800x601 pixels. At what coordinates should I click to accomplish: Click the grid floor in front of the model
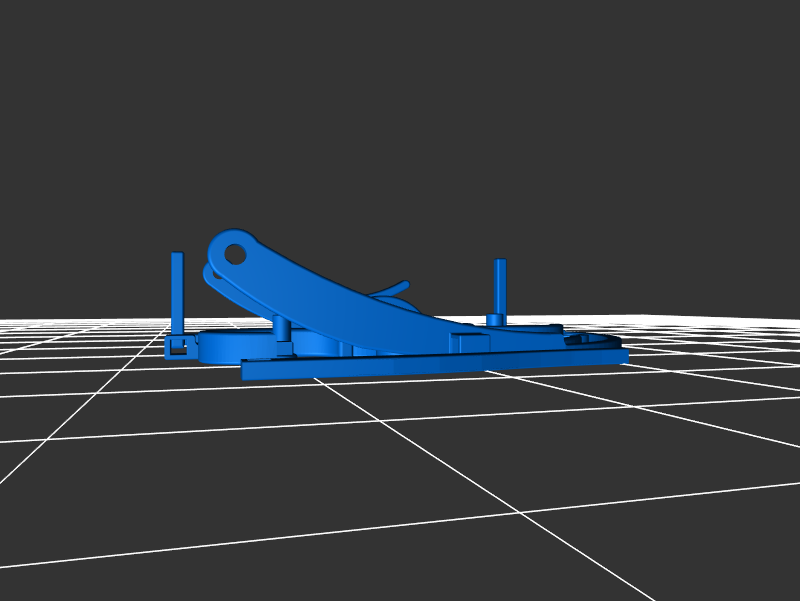coord(400,480)
